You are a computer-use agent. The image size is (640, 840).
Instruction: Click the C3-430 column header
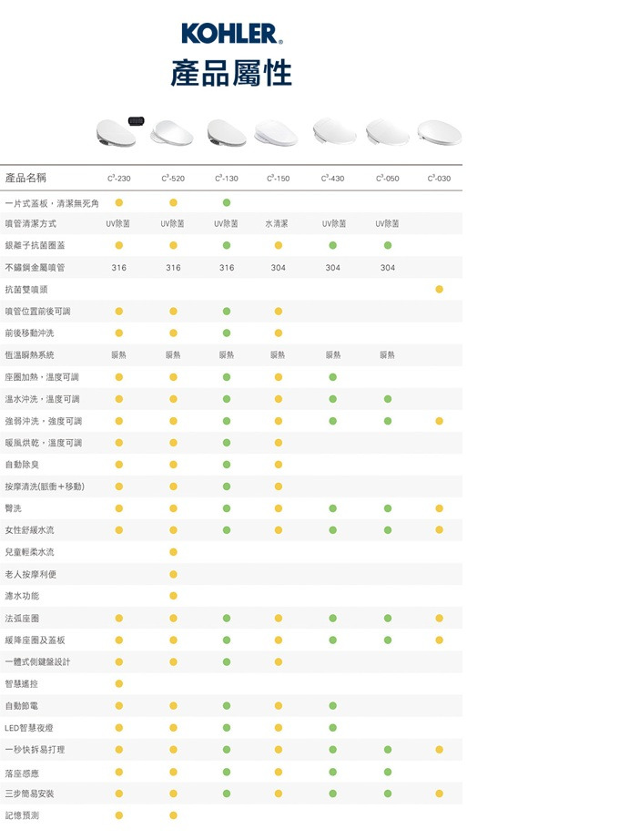click(332, 179)
